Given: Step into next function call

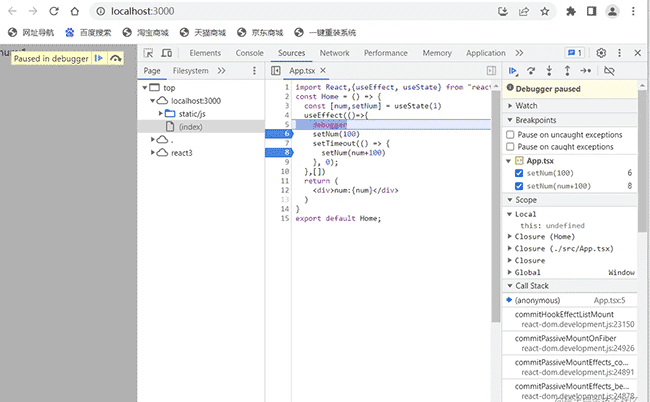Looking at the screenshot, I should click(549, 71).
